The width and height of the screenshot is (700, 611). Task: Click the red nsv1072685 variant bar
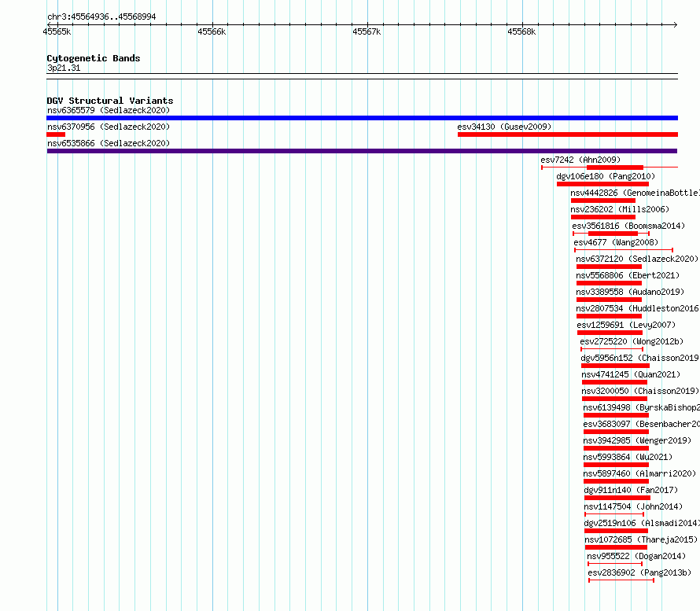(616, 547)
